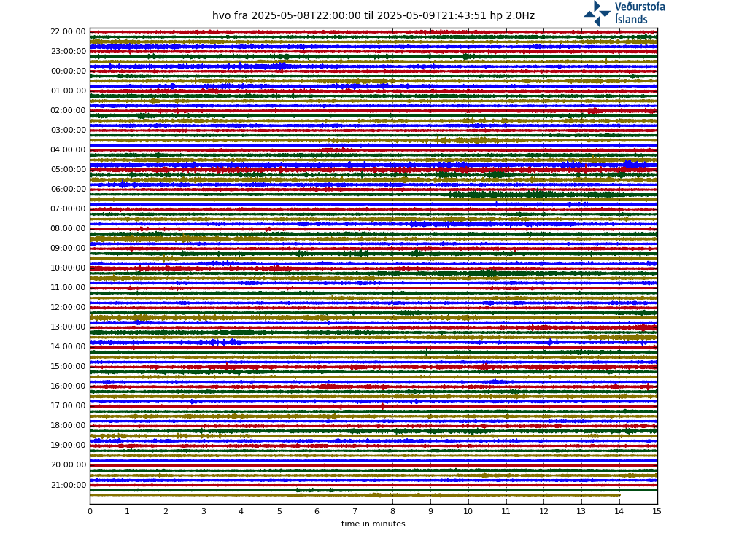Click the 23:00:00 time label

click(x=68, y=52)
